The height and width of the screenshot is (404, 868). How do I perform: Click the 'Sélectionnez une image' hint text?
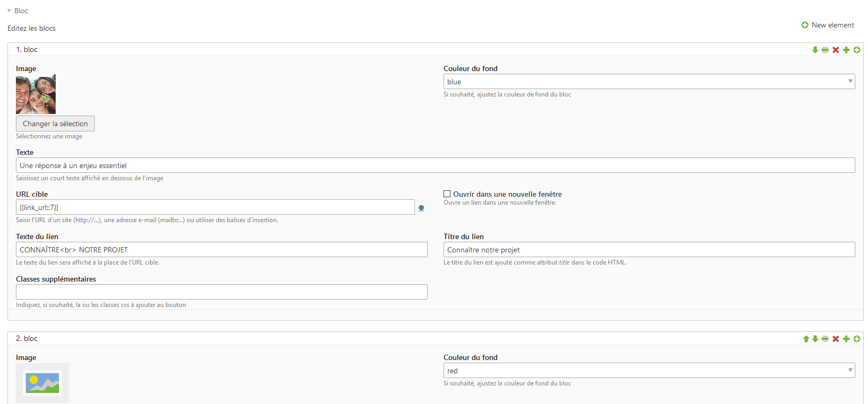tap(49, 136)
